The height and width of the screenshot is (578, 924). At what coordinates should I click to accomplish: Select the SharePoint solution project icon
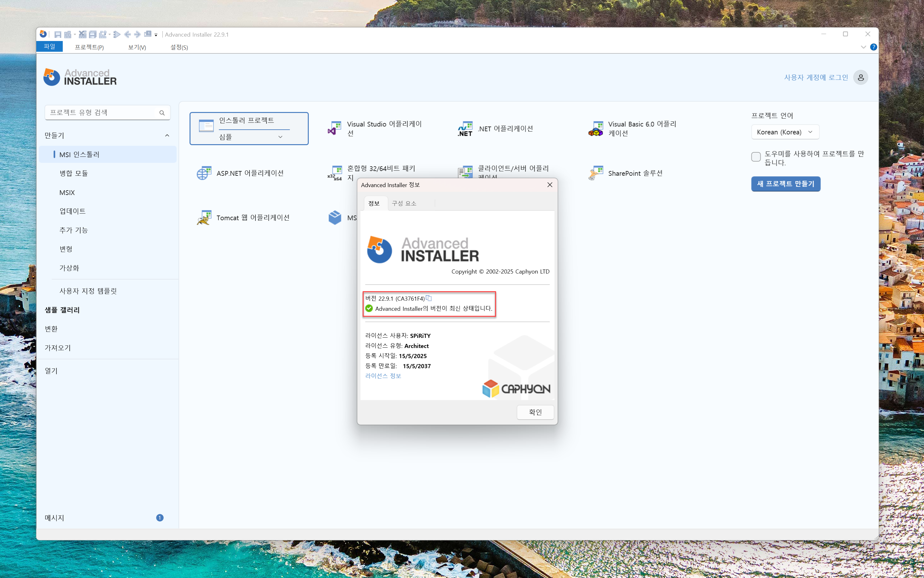coord(596,173)
